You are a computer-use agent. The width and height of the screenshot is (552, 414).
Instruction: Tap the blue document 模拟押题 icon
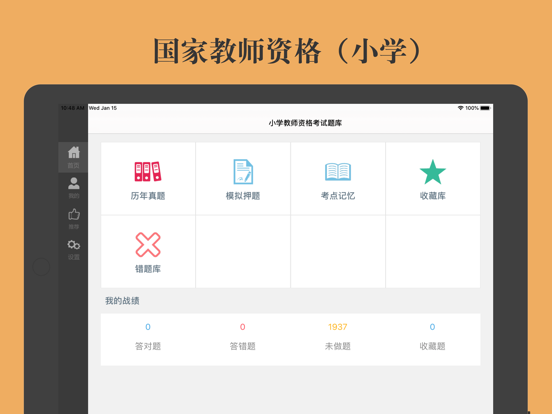tap(243, 171)
